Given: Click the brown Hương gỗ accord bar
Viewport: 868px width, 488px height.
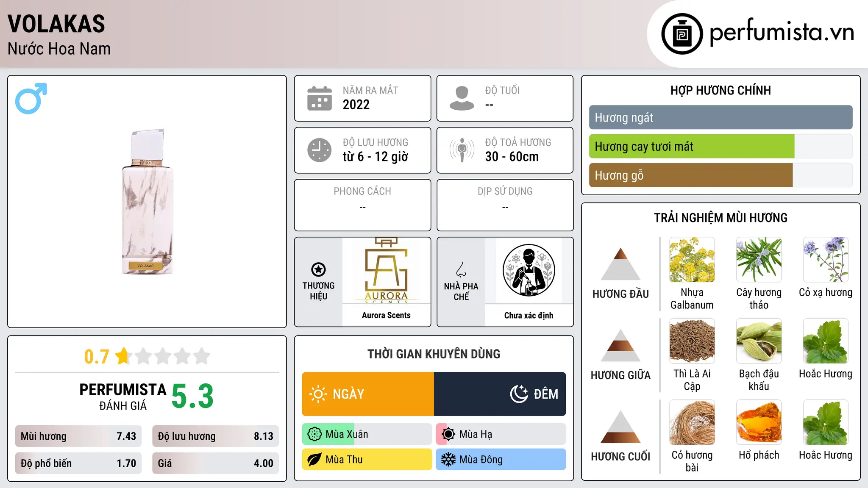Looking at the screenshot, I should [691, 175].
